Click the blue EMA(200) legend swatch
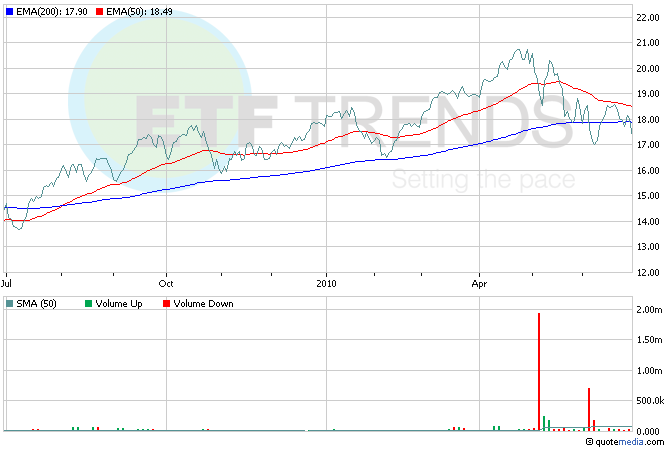This screenshot has width=667, height=449. [9, 12]
